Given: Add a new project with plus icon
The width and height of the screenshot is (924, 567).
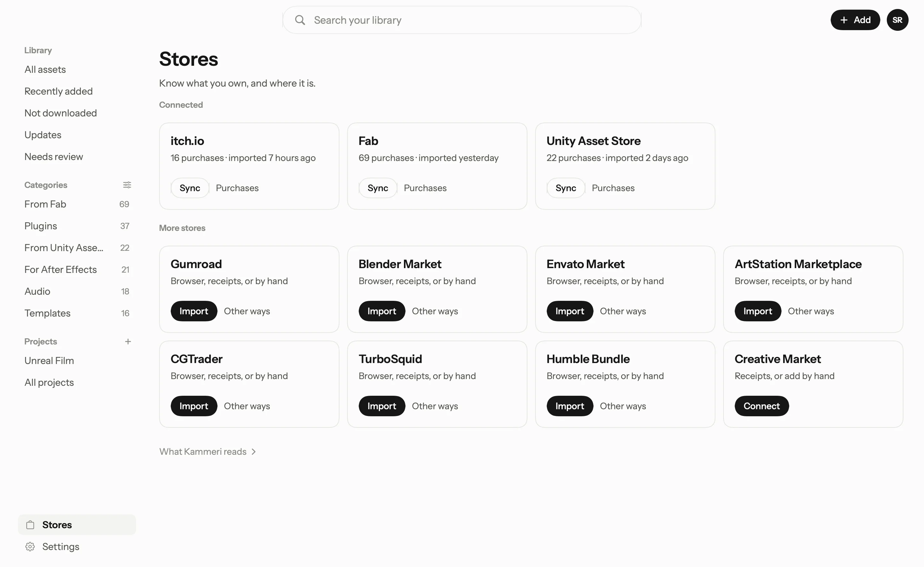Looking at the screenshot, I should click(128, 342).
